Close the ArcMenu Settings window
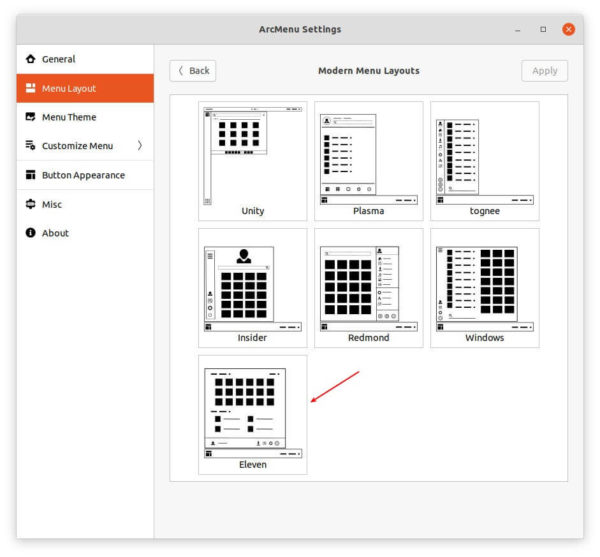The image size is (600, 557). tap(568, 29)
